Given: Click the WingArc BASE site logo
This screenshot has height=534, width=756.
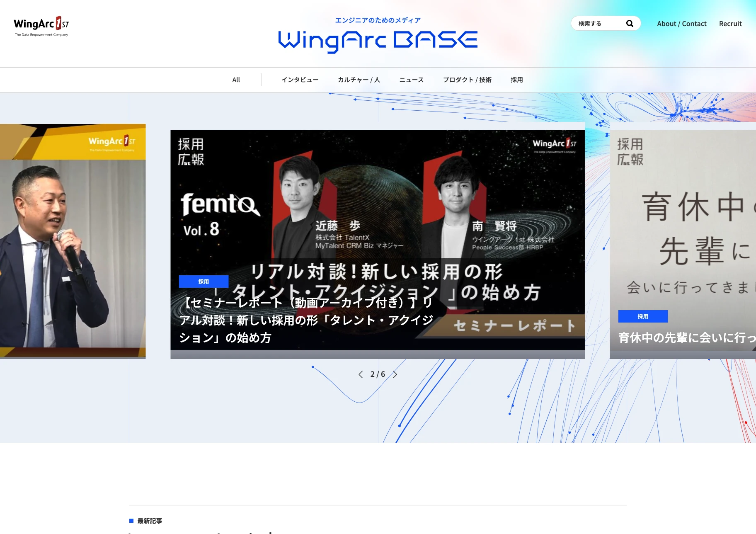Looking at the screenshot, I should 378,41.
